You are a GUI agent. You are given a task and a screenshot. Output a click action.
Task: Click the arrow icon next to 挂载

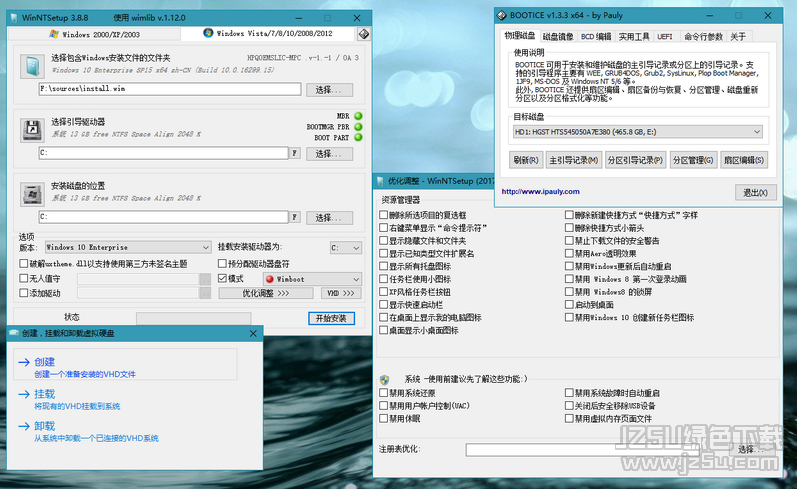(x=24, y=394)
